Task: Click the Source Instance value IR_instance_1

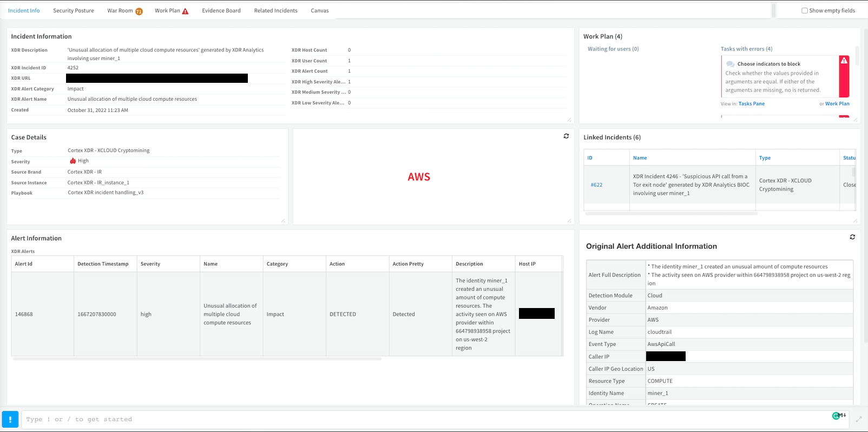Action: click(98, 183)
